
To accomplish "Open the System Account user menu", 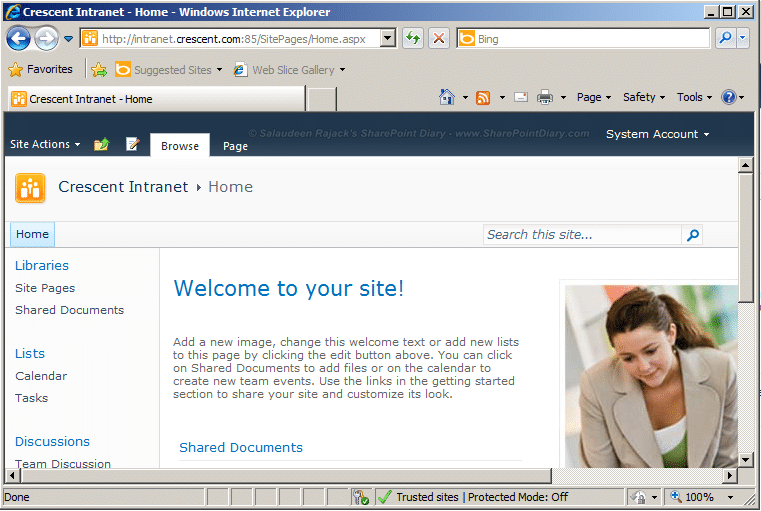I will click(x=657, y=134).
